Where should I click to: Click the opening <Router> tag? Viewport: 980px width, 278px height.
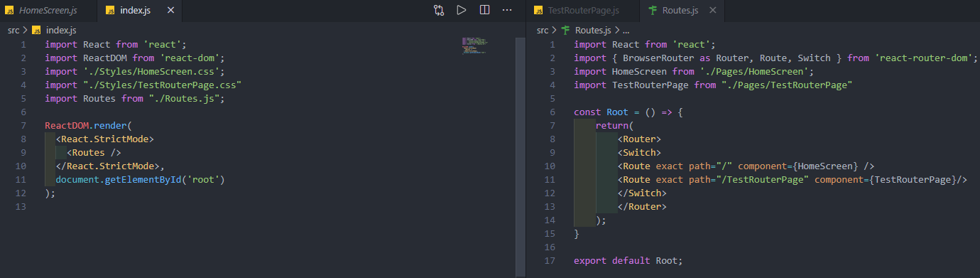point(640,139)
